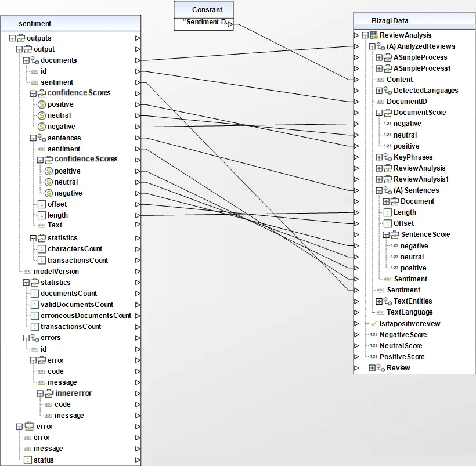Select the validDocumentsCount row

tap(77, 305)
